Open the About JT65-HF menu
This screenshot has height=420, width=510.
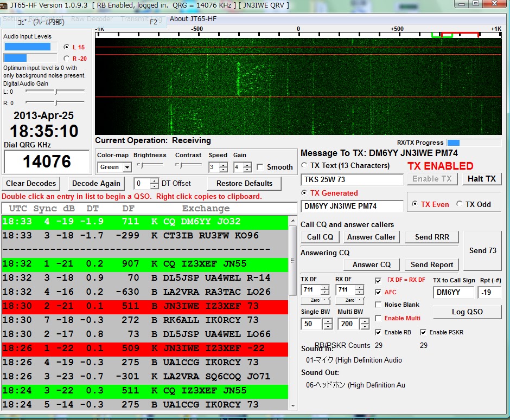[x=193, y=19]
